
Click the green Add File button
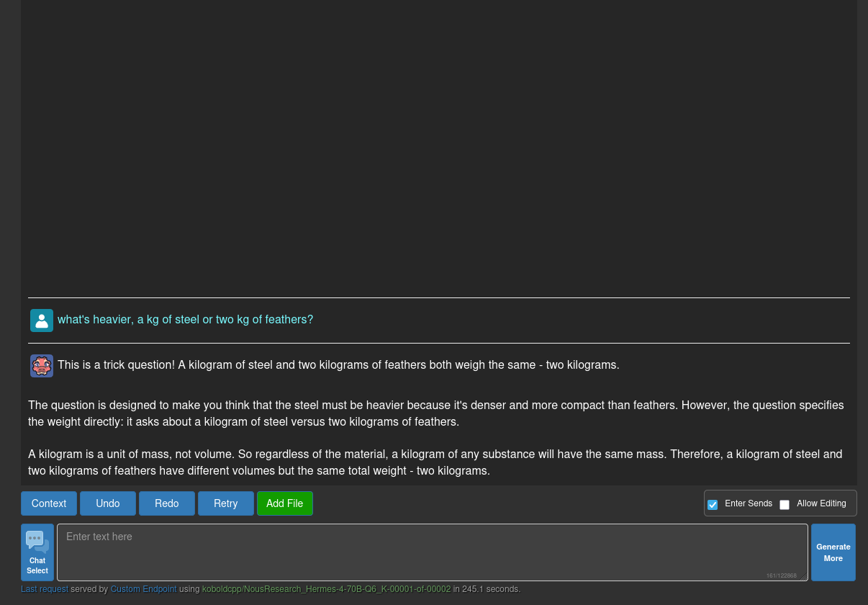click(x=285, y=503)
